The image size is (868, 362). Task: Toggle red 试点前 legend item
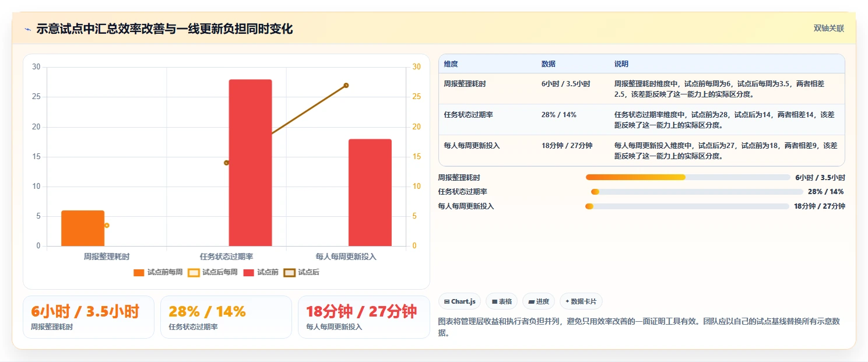coord(261,272)
